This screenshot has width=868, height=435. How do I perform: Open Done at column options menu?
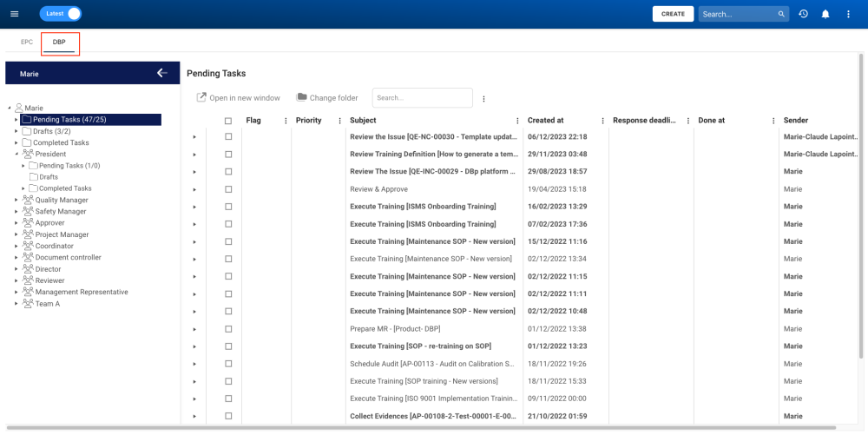coord(773,121)
